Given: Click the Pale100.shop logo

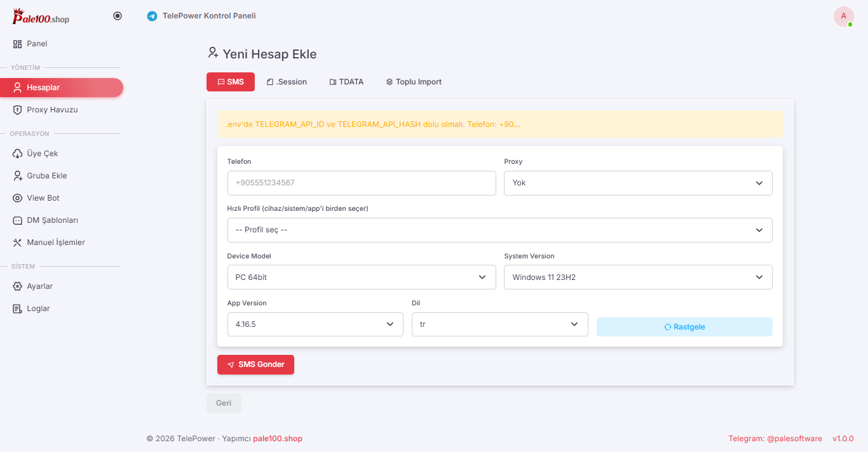Looking at the screenshot, I should pyautogui.click(x=41, y=17).
